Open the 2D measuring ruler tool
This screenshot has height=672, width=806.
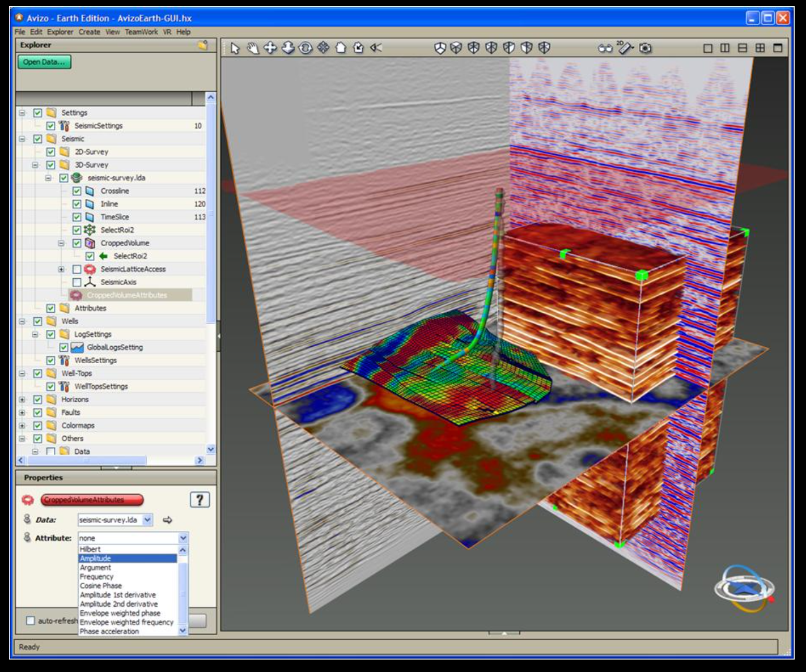click(625, 48)
